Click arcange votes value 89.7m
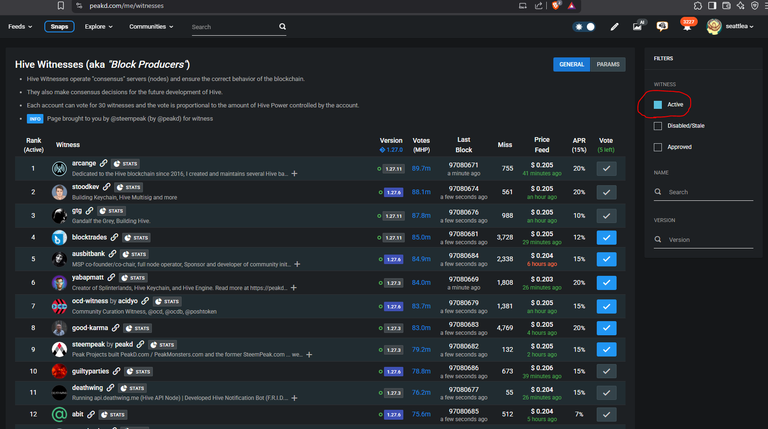This screenshot has height=429, width=768. pyautogui.click(x=421, y=168)
